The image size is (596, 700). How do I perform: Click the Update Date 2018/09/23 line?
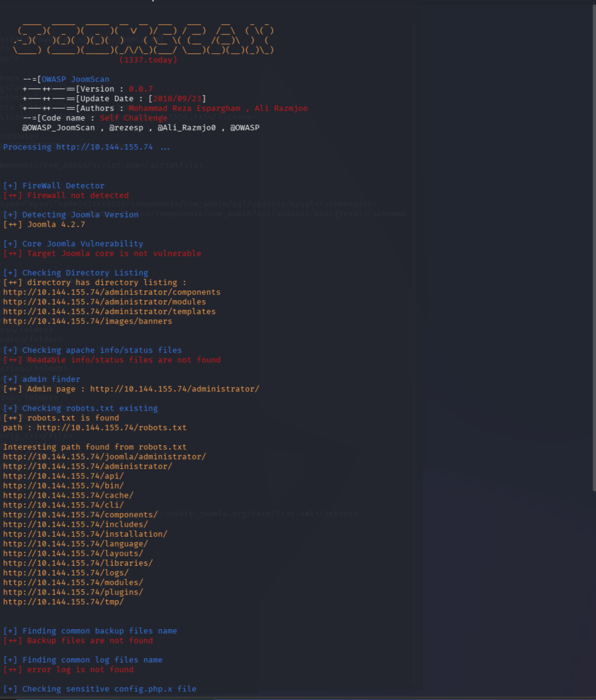point(114,98)
